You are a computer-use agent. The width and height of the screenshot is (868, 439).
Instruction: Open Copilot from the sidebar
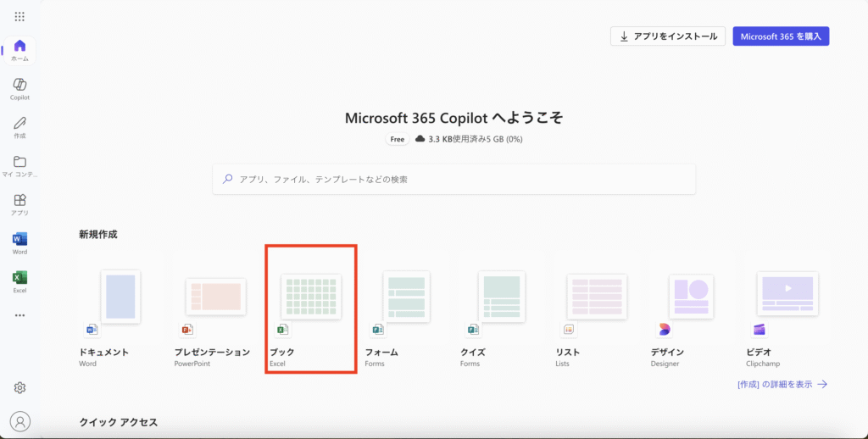pyautogui.click(x=20, y=89)
